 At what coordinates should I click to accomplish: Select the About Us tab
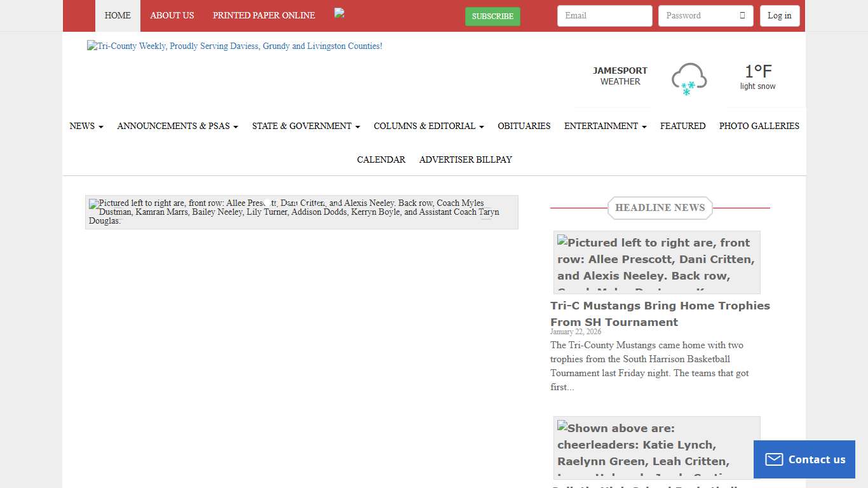[172, 15]
